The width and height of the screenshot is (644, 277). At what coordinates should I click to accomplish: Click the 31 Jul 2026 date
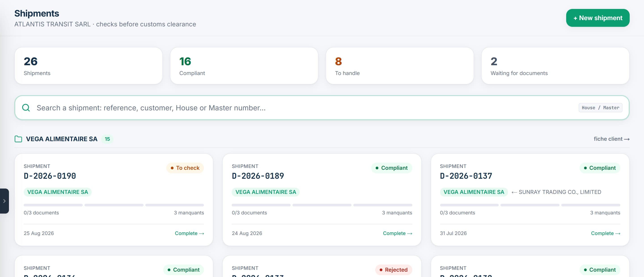pyautogui.click(x=453, y=233)
